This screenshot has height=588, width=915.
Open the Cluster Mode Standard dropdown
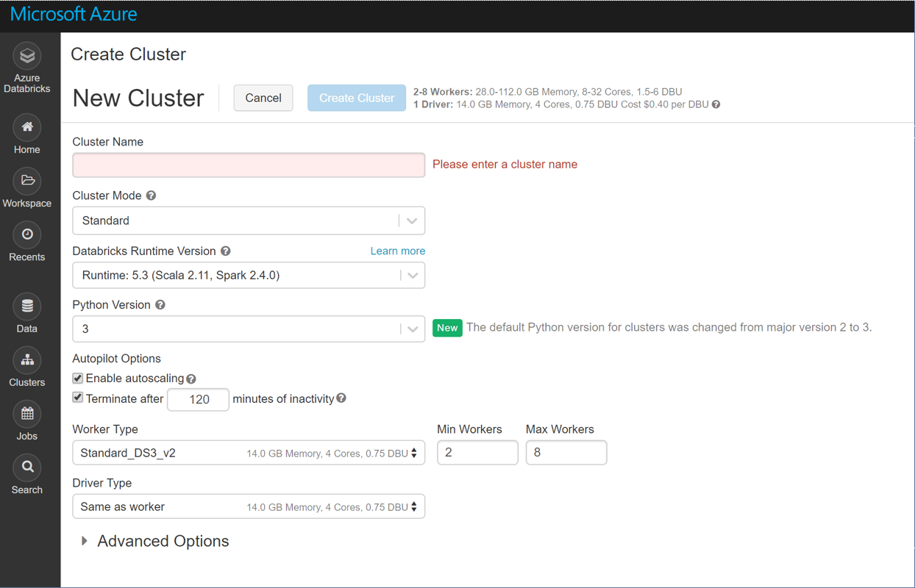pos(249,220)
